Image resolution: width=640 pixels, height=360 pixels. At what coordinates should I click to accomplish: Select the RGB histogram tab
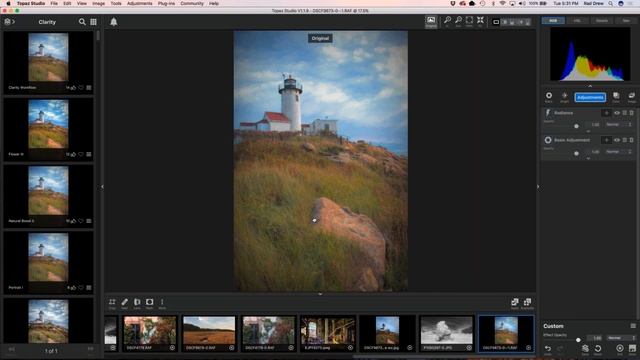(553, 20)
